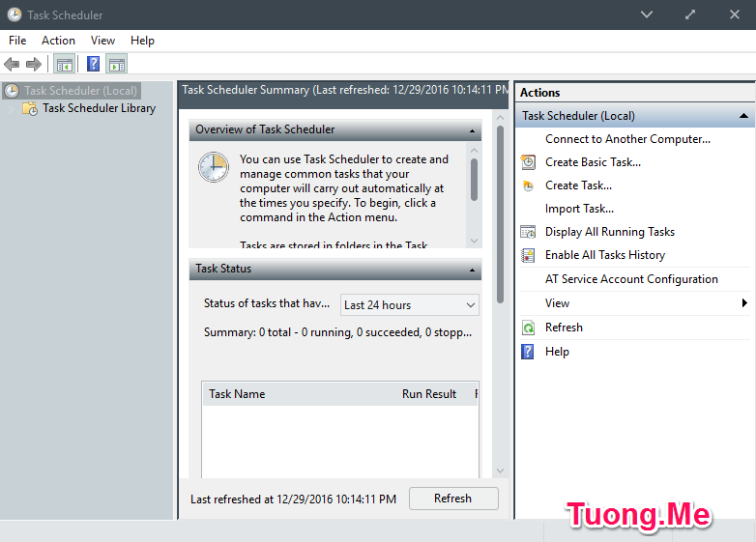Click the title bar expand window icon
Viewport: 756px width, 542px height.
click(690, 14)
